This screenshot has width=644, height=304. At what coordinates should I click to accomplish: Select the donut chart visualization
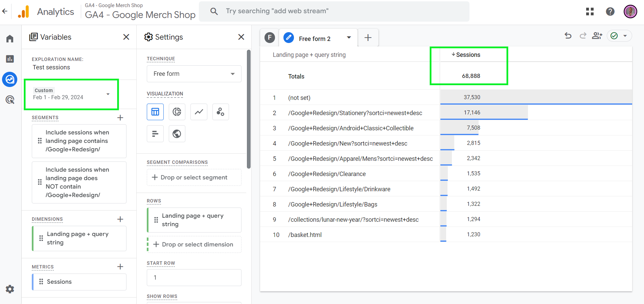[177, 112]
